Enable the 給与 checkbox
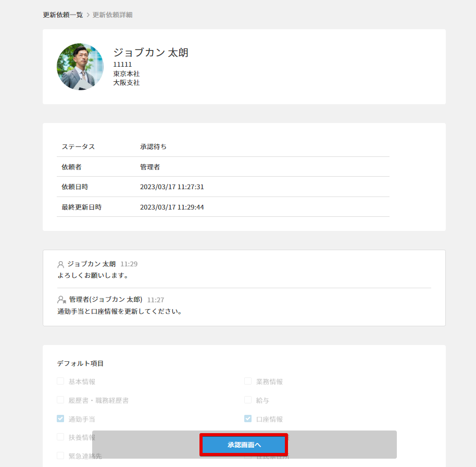The height and width of the screenshot is (467, 476). [248, 400]
